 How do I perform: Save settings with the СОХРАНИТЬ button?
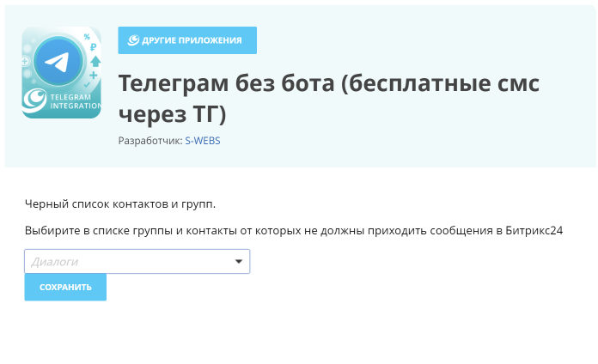[x=65, y=287]
